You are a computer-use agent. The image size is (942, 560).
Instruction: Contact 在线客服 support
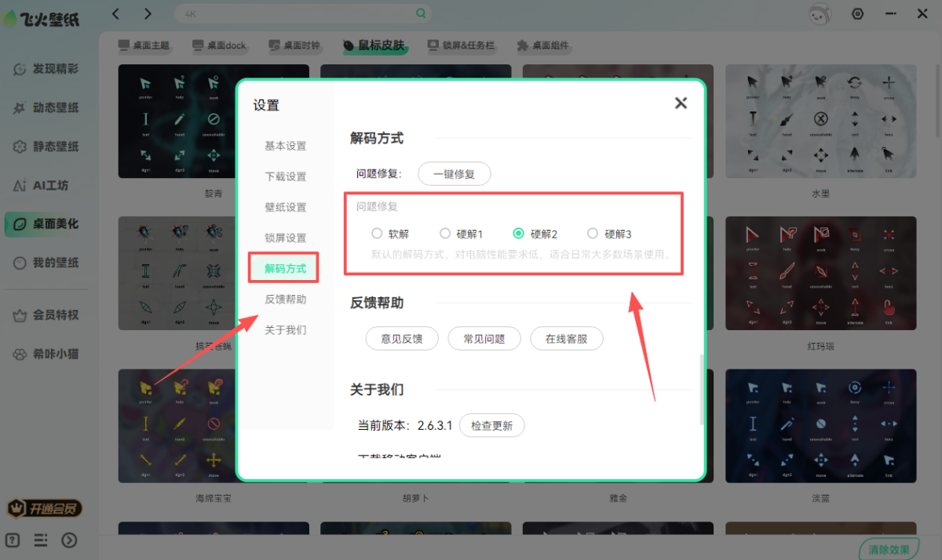point(567,339)
